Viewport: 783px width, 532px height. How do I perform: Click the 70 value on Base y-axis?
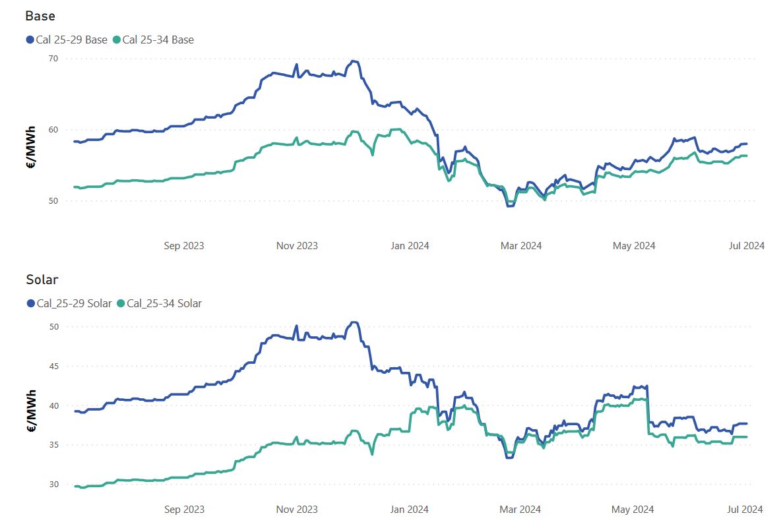point(53,59)
